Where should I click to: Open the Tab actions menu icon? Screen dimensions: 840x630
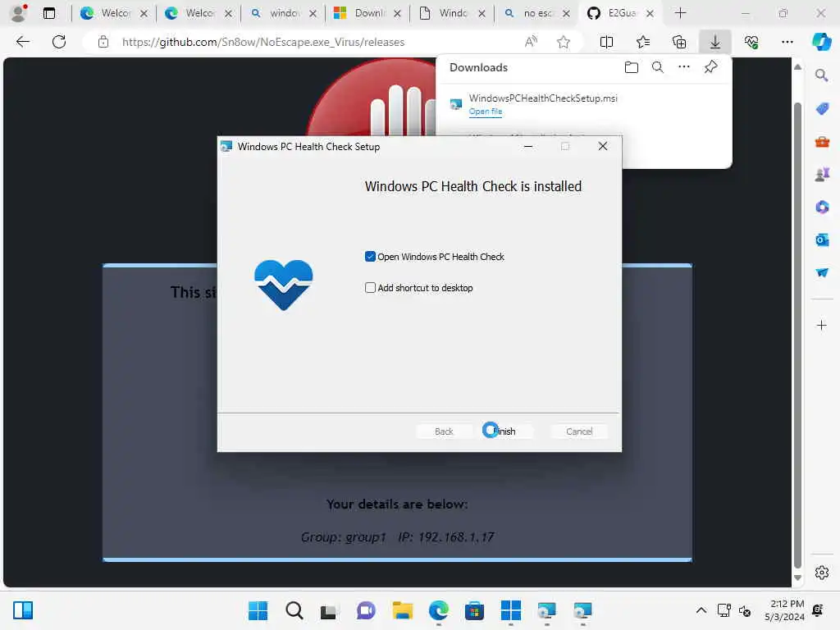49,13
